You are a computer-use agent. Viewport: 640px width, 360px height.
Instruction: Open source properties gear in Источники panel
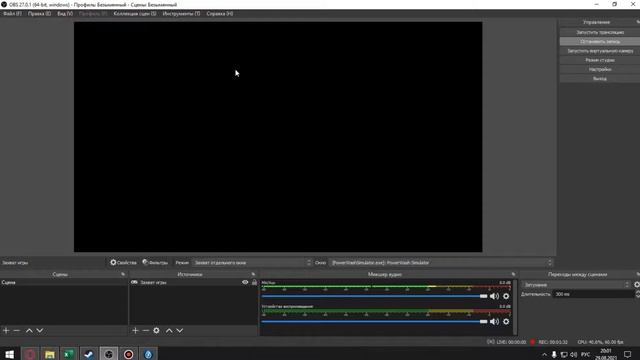click(156, 330)
